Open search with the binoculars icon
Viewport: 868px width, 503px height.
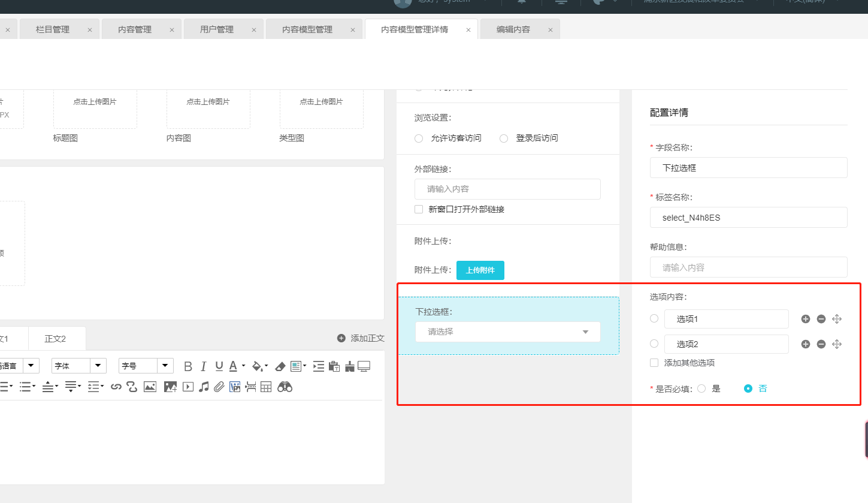[x=285, y=387]
